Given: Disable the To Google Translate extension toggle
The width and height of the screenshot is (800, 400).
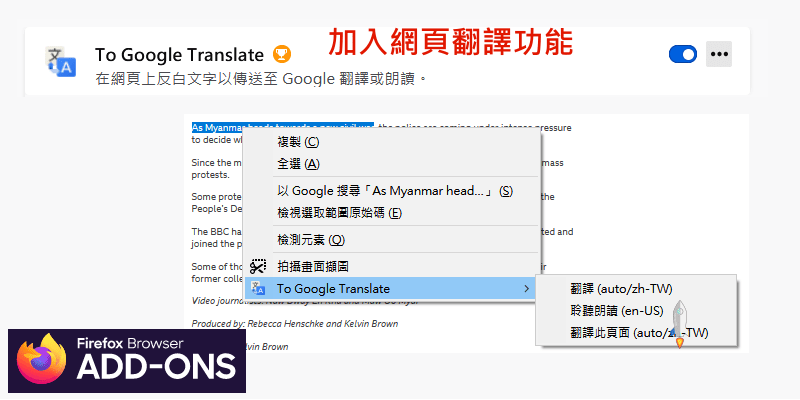Looking at the screenshot, I should tap(682, 54).
